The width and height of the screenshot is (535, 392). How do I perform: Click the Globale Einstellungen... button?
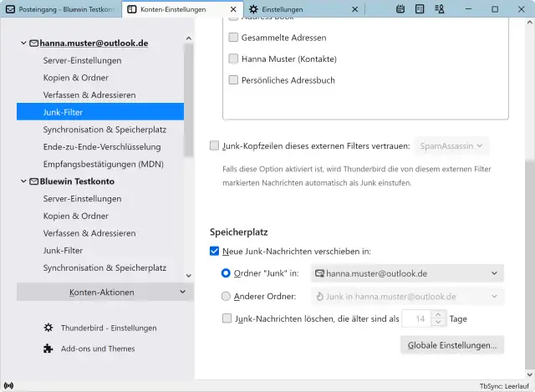click(452, 345)
